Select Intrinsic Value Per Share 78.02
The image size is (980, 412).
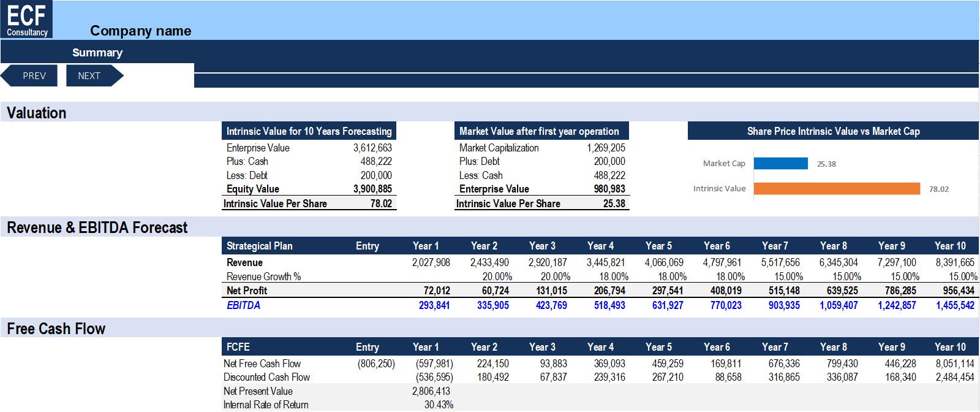[x=381, y=204]
